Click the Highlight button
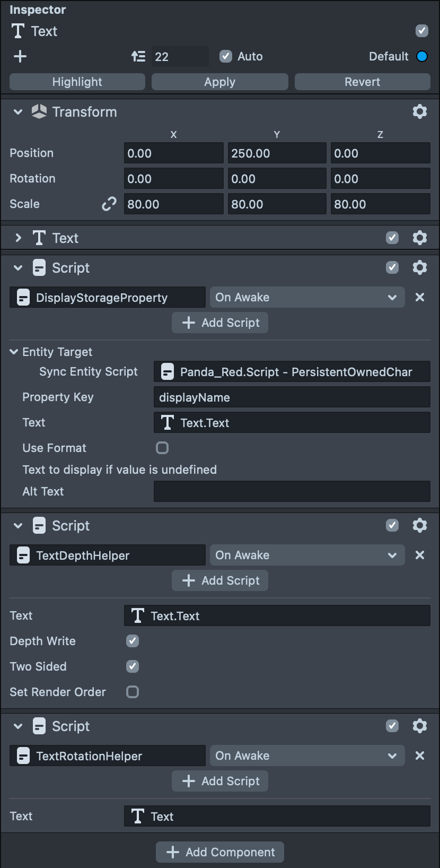This screenshot has height=868, width=440. click(77, 82)
